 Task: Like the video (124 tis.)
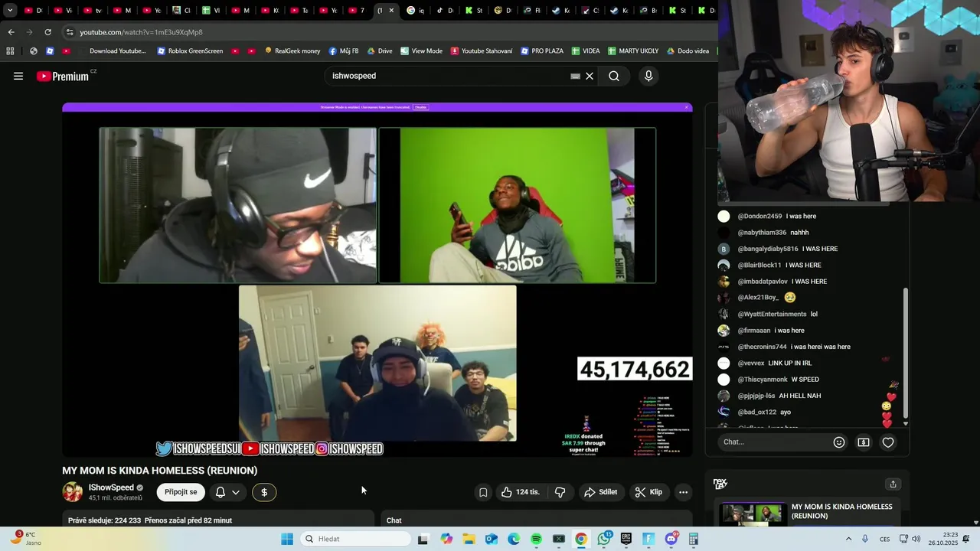point(520,492)
